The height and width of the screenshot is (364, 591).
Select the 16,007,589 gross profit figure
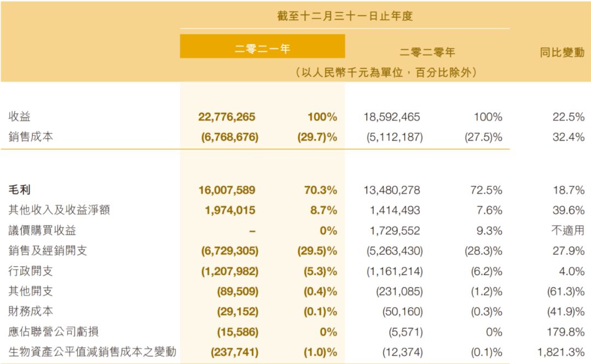click(x=227, y=190)
